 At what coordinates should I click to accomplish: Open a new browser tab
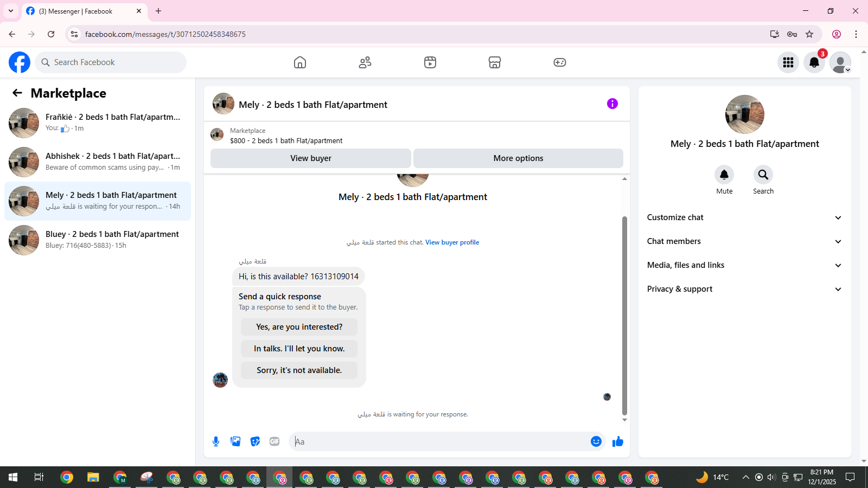[158, 11]
